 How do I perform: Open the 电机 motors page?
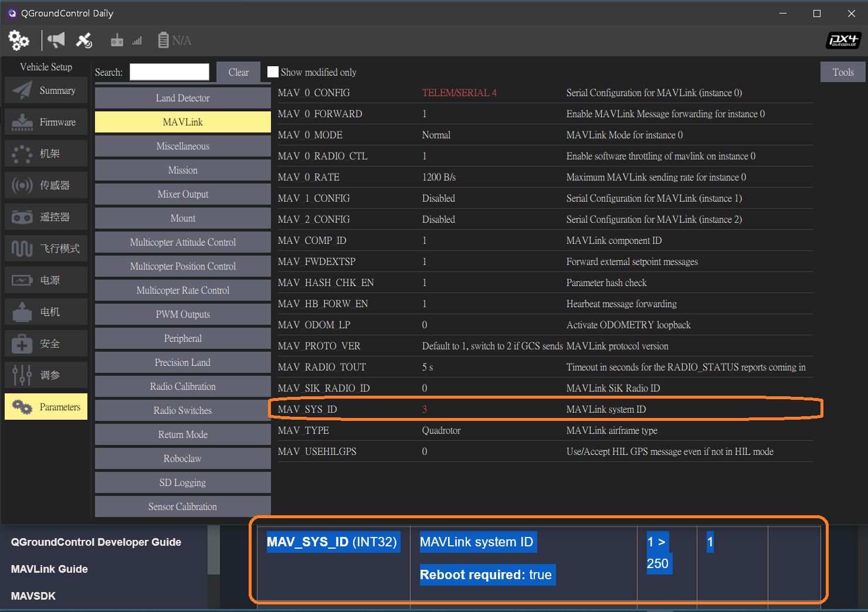pyautogui.click(x=46, y=312)
